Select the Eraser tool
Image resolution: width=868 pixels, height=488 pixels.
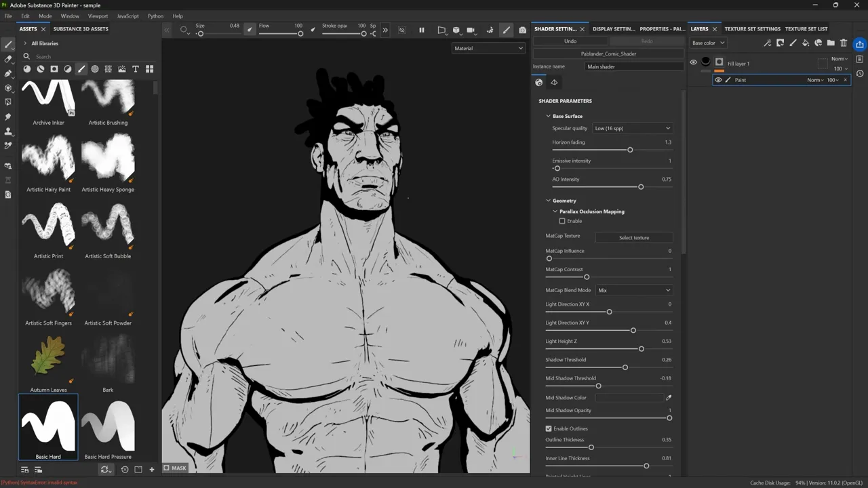pos(8,59)
